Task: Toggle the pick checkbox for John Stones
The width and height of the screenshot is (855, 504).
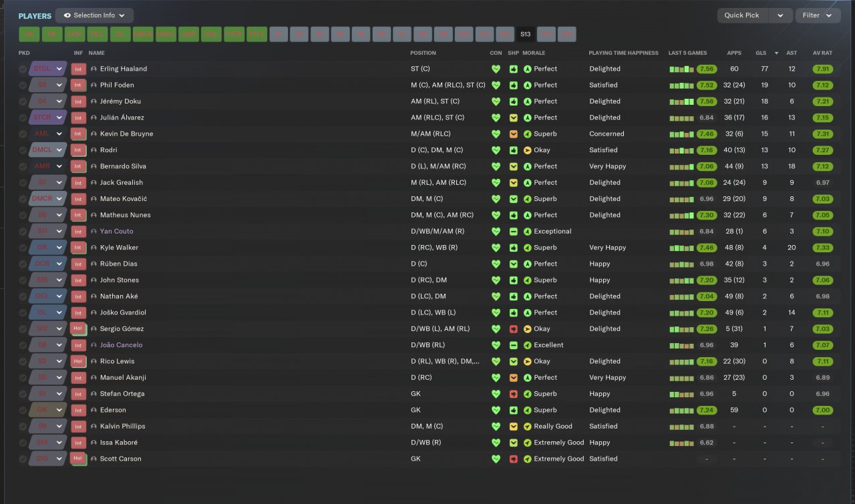Action: click(23, 280)
